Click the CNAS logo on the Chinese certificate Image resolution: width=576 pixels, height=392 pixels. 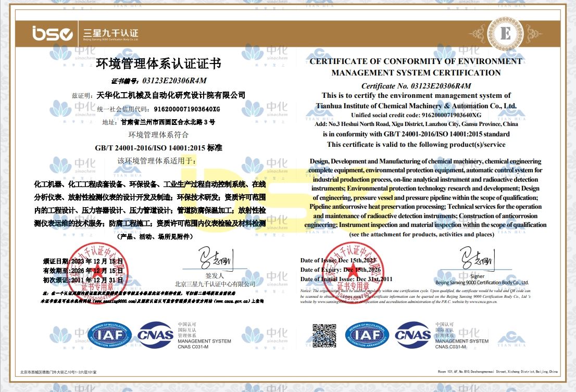click(154, 335)
